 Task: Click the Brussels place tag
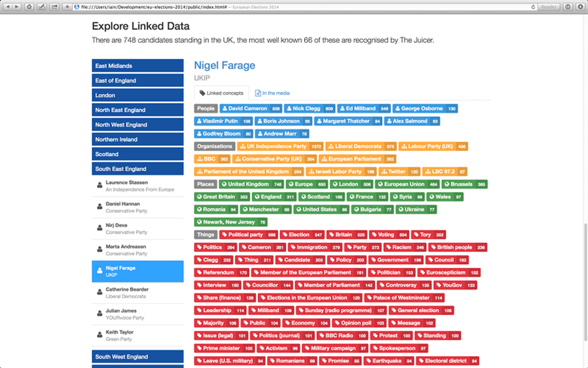(x=465, y=184)
